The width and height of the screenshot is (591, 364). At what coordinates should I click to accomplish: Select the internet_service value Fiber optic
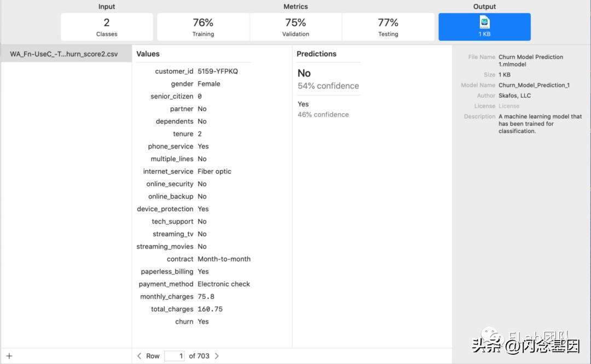point(214,172)
